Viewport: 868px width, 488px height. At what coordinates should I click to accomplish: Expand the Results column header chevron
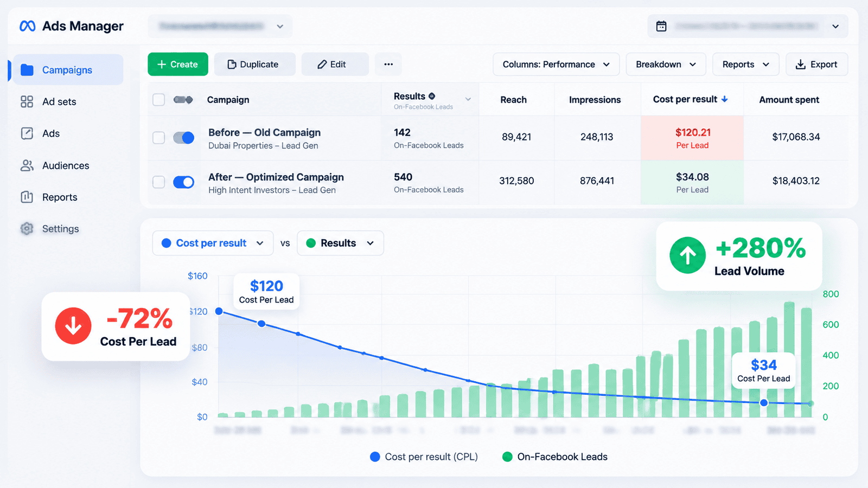click(x=468, y=99)
